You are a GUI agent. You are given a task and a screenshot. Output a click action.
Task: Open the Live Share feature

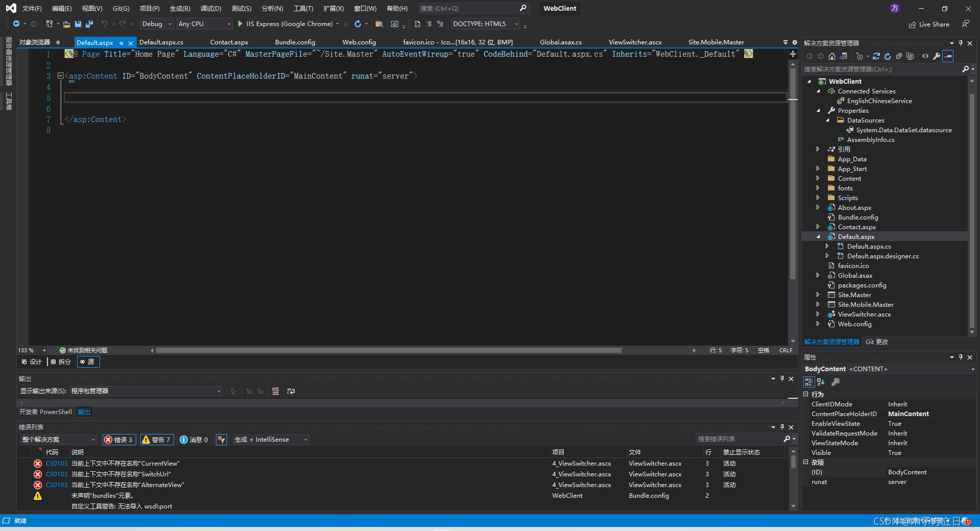click(x=929, y=24)
